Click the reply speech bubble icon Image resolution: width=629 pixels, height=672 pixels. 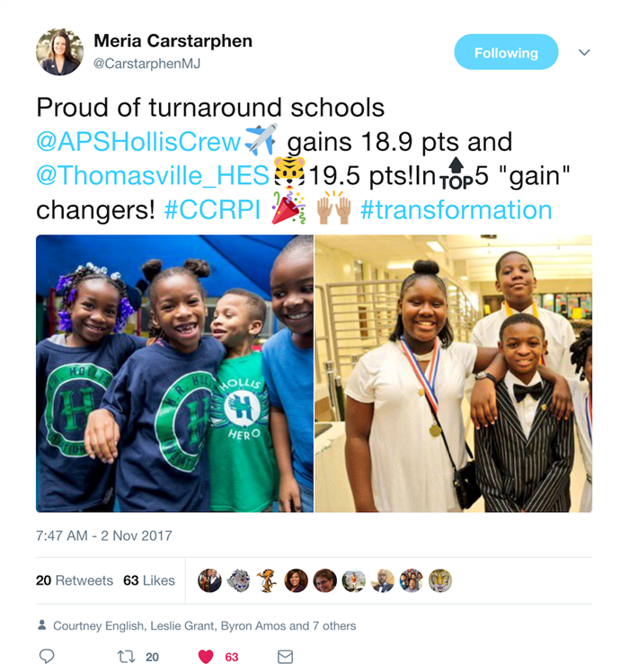tap(47, 656)
